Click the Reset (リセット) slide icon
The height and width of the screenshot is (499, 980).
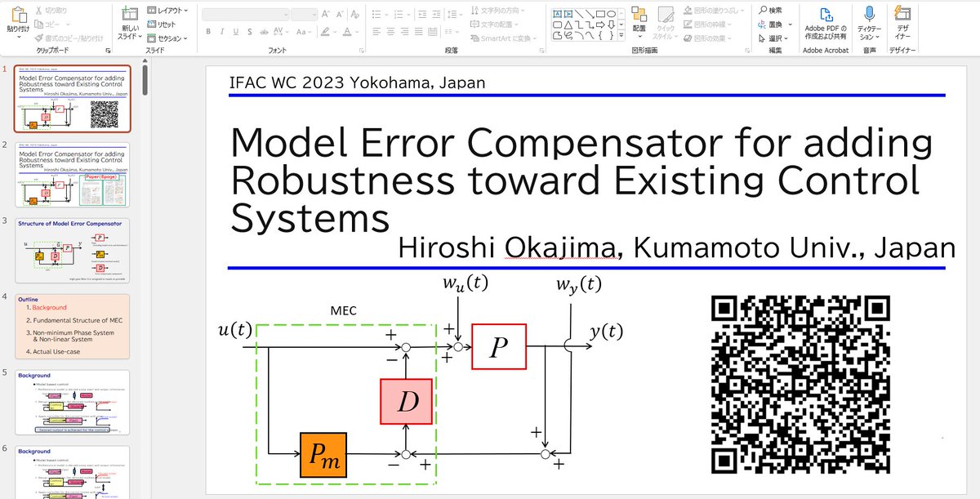[x=152, y=25]
